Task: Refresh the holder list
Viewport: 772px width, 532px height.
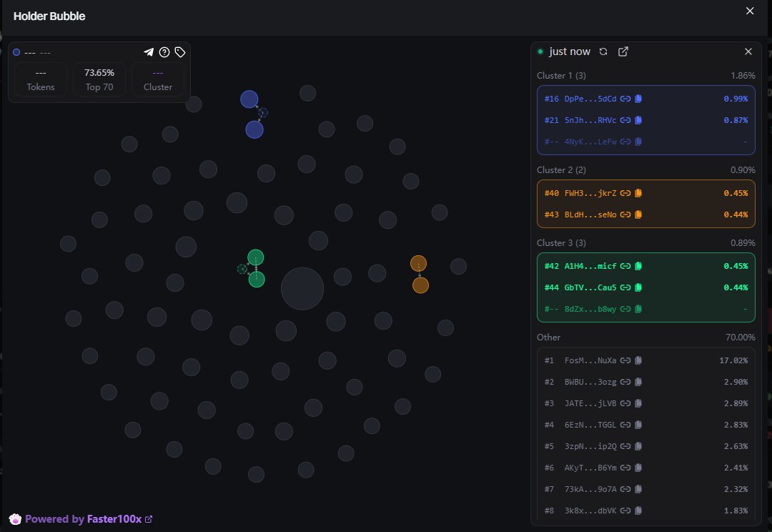Action: [603, 51]
